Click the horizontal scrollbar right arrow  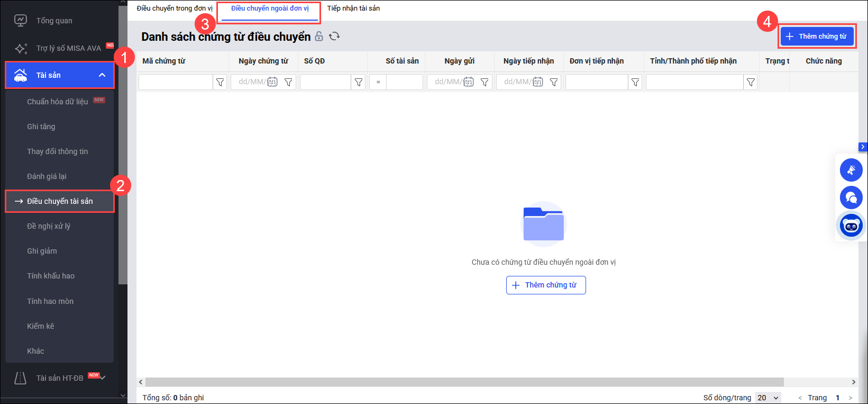[854, 382]
